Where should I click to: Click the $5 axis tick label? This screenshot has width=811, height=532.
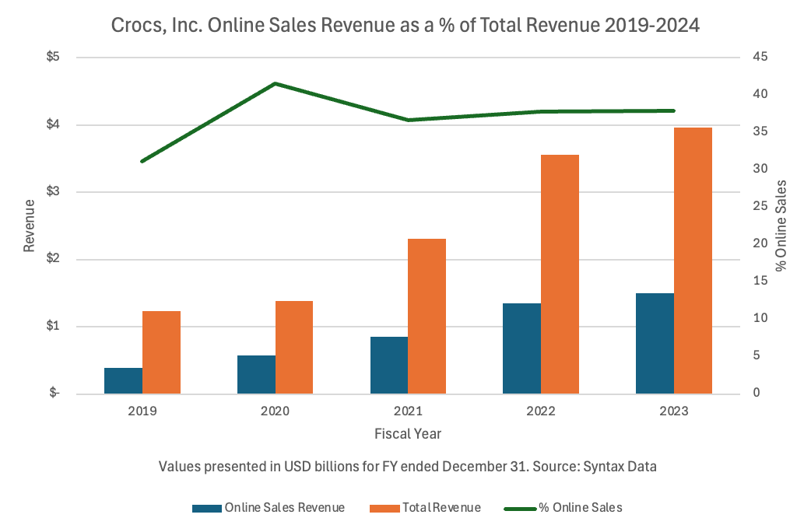[x=54, y=56]
